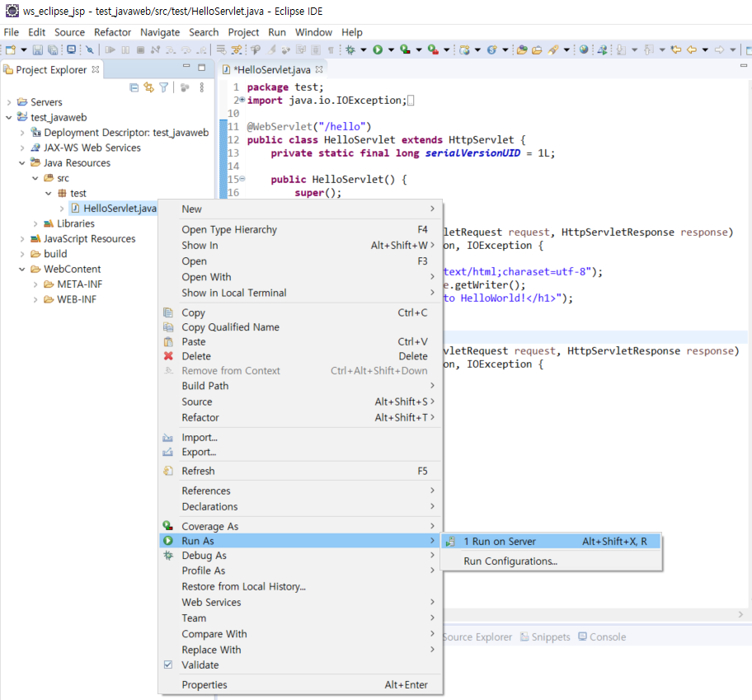
Task: Click Collapse All in Project Explorer
Action: [134, 87]
